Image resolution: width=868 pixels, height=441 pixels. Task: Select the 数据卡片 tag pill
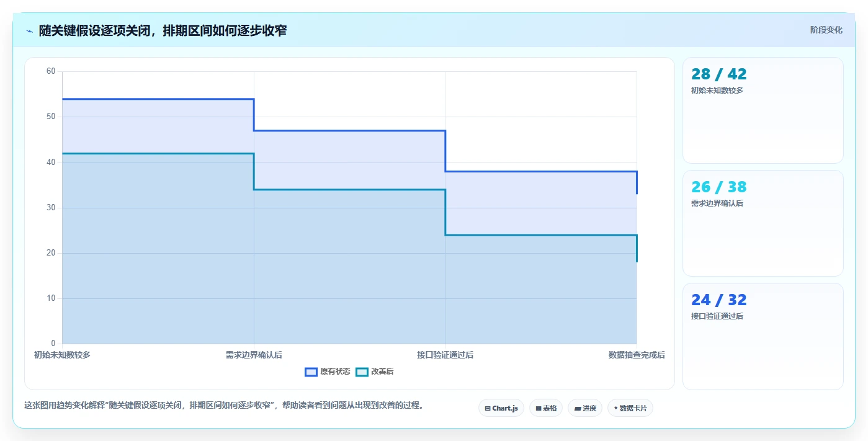point(630,408)
